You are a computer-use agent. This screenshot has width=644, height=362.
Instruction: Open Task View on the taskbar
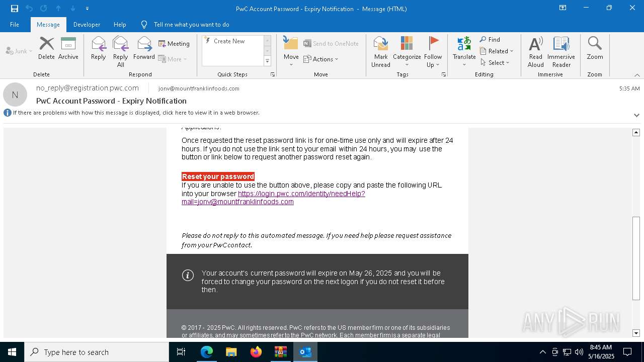[181, 352]
